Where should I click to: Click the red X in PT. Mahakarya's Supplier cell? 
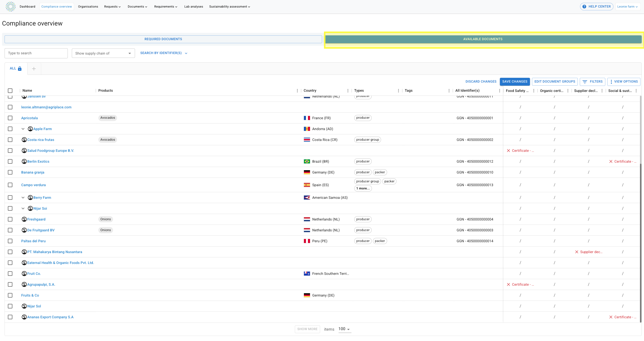[577, 252]
